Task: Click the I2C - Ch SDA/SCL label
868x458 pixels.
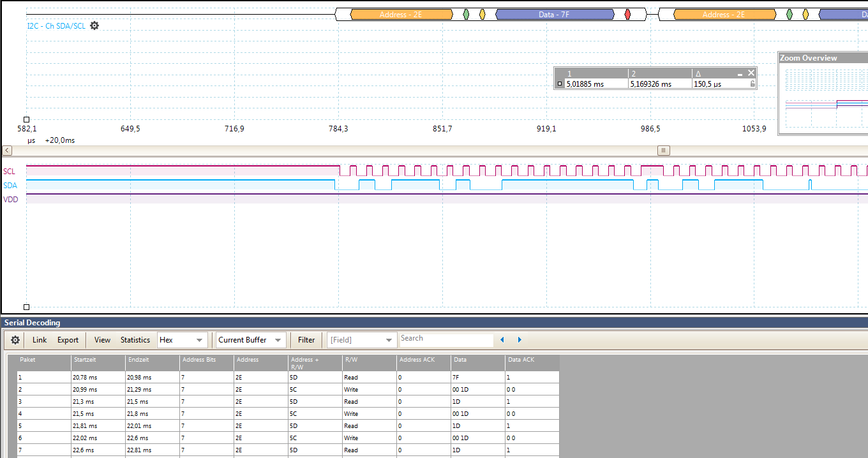Action: 56,26
